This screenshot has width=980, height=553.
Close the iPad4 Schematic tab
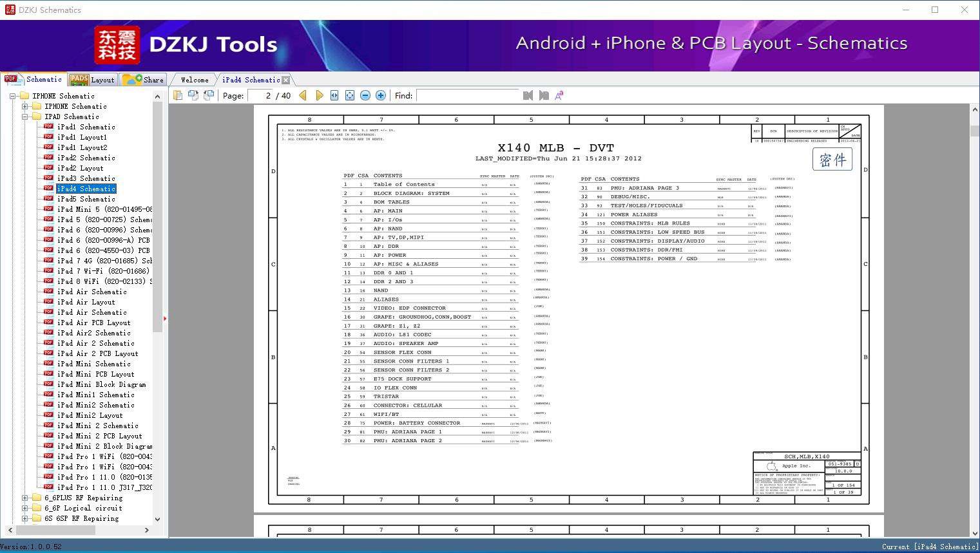[286, 80]
